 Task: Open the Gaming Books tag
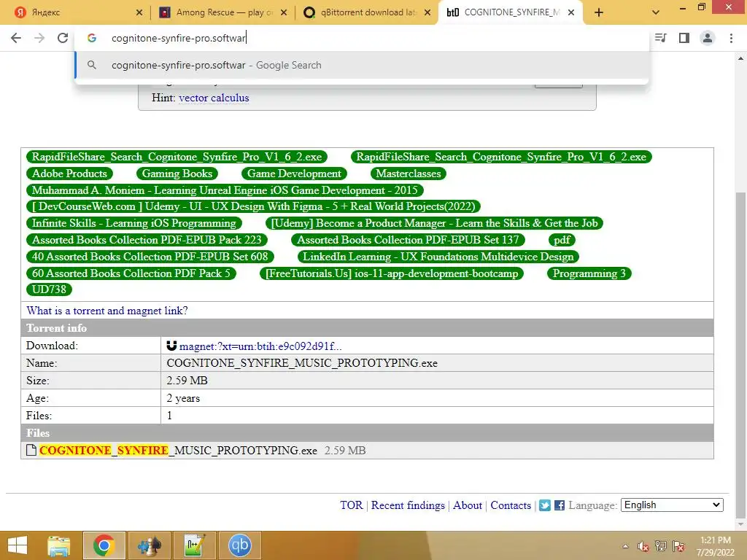coord(177,174)
